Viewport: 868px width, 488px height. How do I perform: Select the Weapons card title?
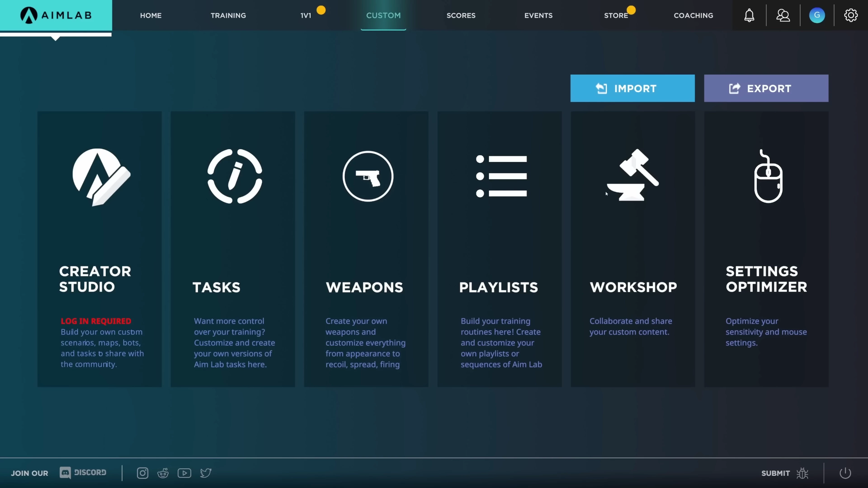364,287
